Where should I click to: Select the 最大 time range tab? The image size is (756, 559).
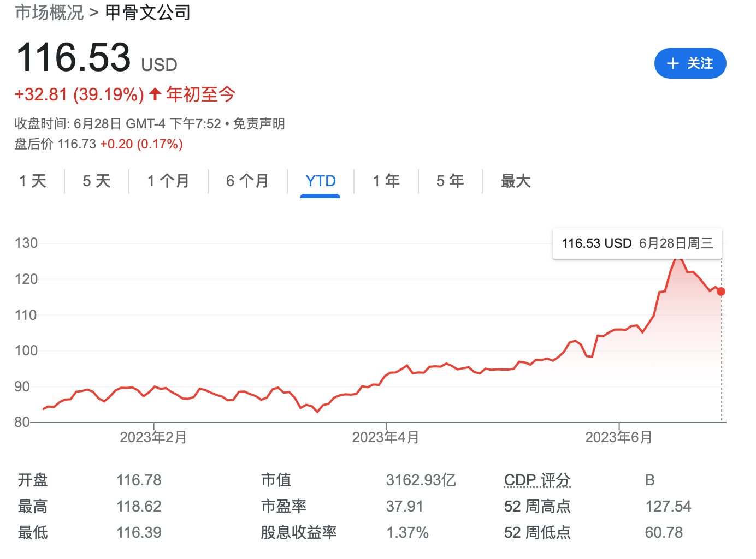516,181
